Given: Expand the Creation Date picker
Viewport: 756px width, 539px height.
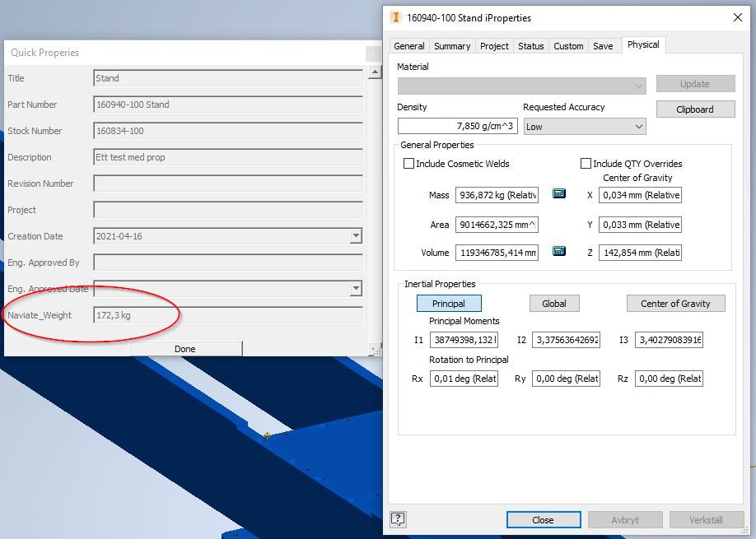Looking at the screenshot, I should [356, 236].
